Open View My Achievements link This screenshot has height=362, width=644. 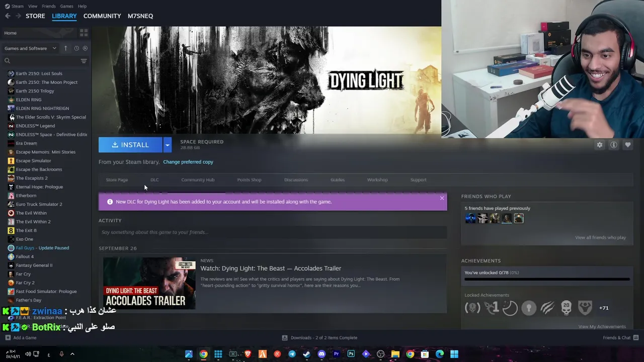(602, 326)
